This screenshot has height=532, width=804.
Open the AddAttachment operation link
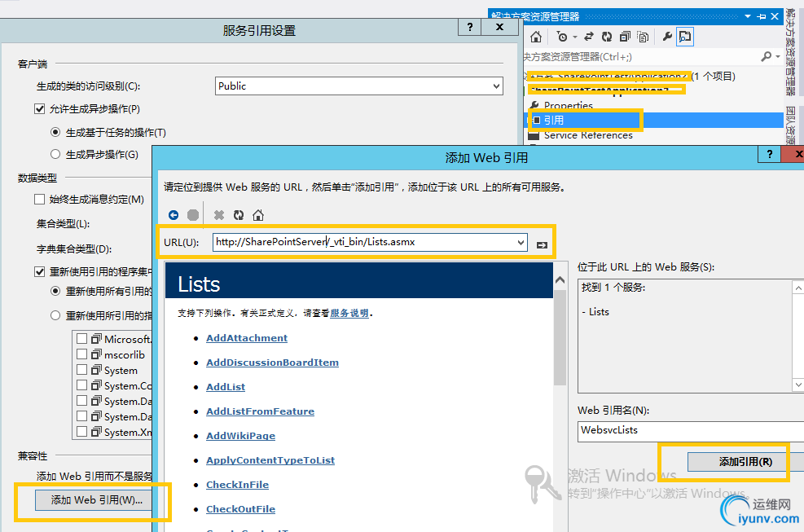(x=247, y=338)
